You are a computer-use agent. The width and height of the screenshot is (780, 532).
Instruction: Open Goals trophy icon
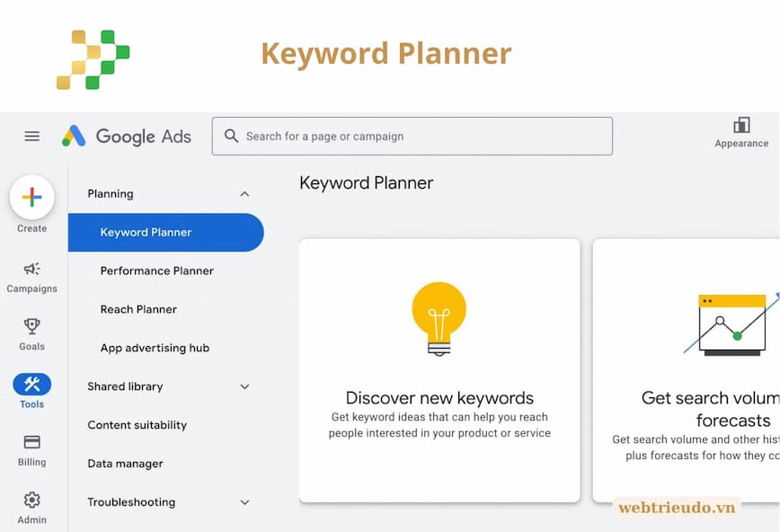(31, 326)
